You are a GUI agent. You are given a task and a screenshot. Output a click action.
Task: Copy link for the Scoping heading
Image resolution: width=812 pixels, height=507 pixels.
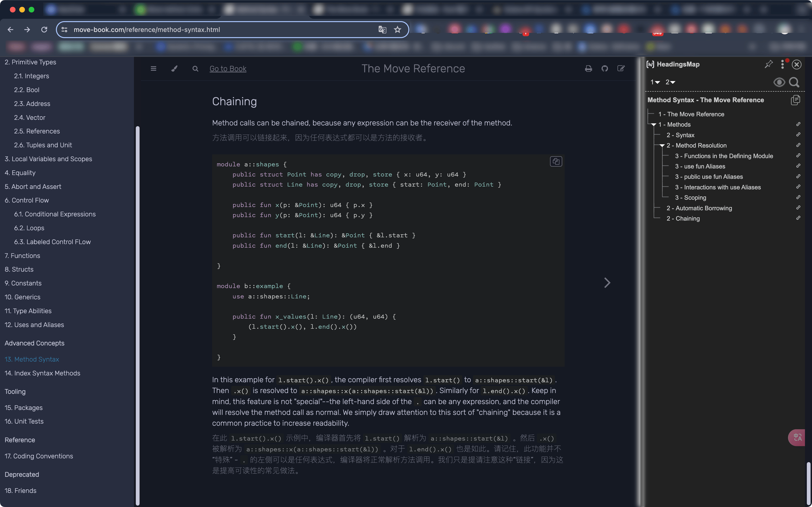click(798, 198)
